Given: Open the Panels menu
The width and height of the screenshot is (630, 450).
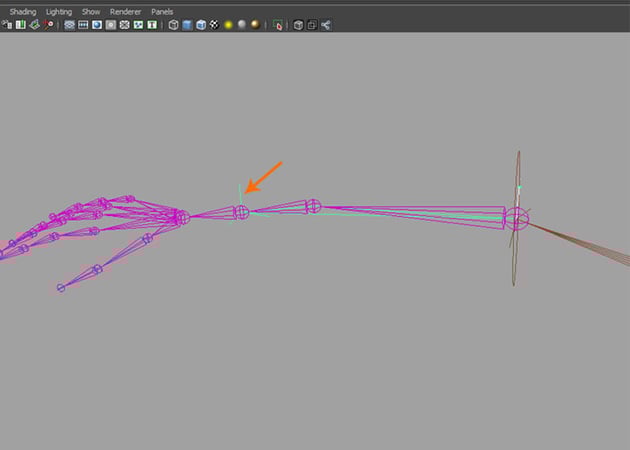Looking at the screenshot, I should point(162,11).
